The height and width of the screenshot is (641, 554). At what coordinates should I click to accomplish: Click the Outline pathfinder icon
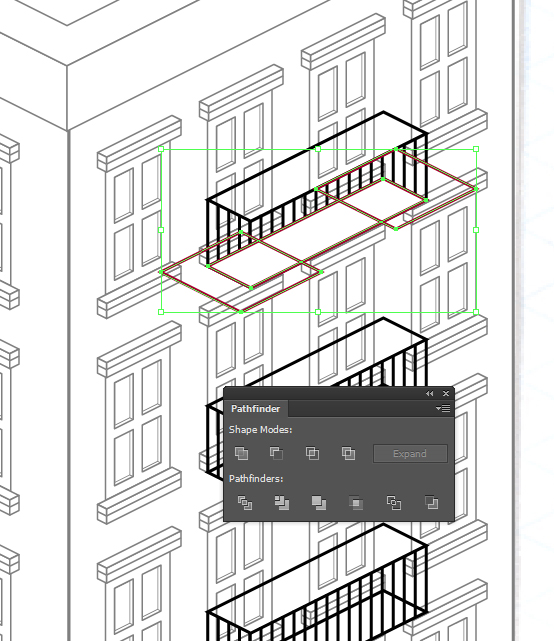pyautogui.click(x=394, y=502)
